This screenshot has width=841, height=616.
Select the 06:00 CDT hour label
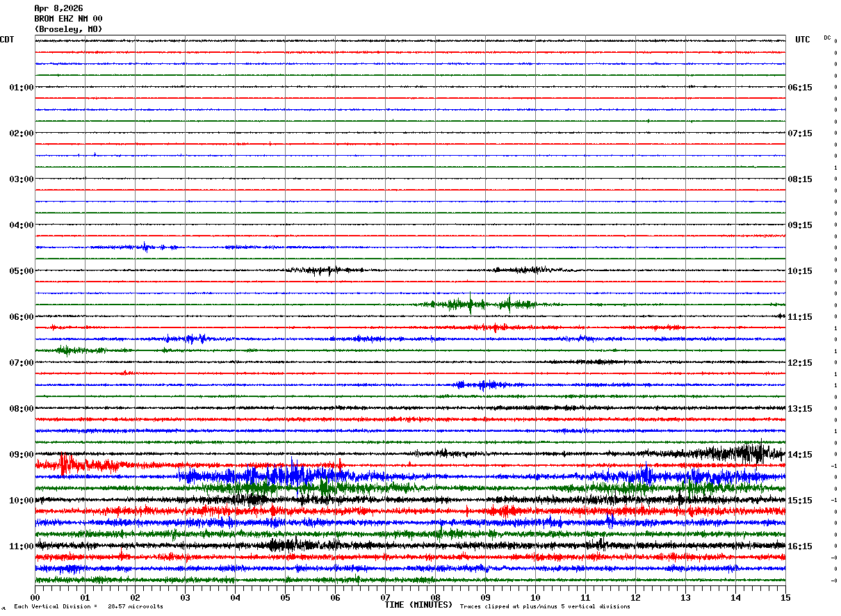(22, 317)
